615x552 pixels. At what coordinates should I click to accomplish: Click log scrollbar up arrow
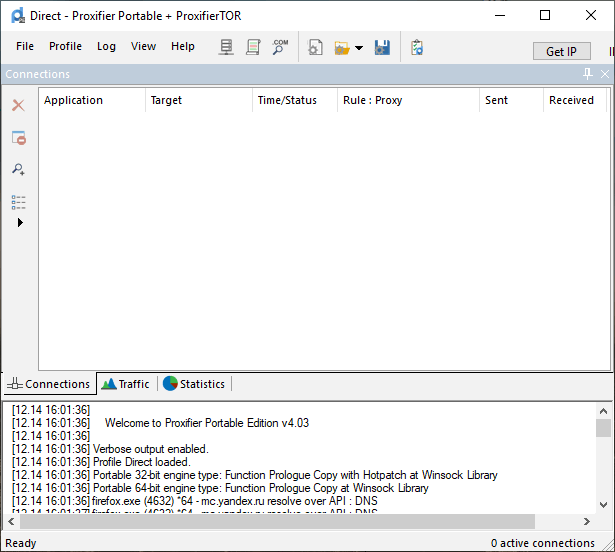point(603,411)
